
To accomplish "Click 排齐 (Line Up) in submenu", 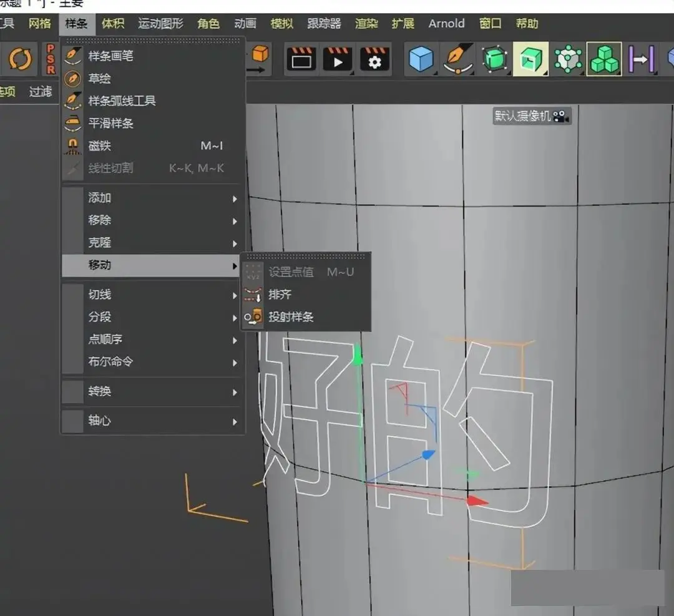I will [280, 295].
